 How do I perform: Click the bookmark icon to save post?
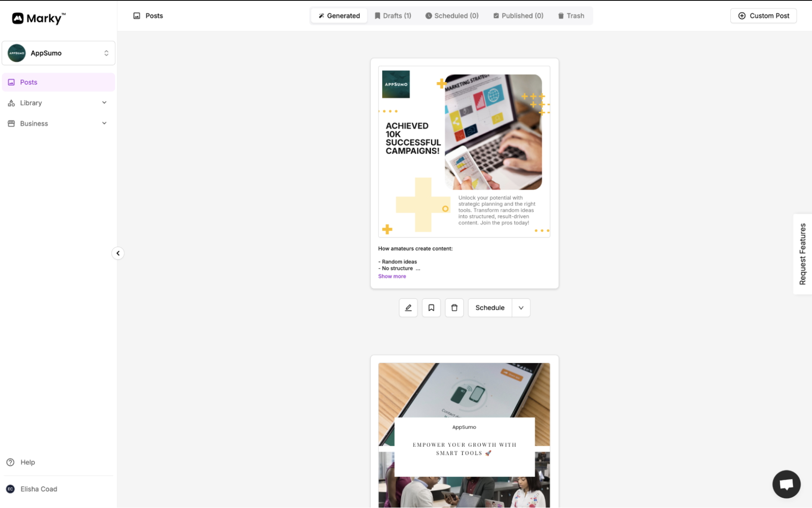431,307
